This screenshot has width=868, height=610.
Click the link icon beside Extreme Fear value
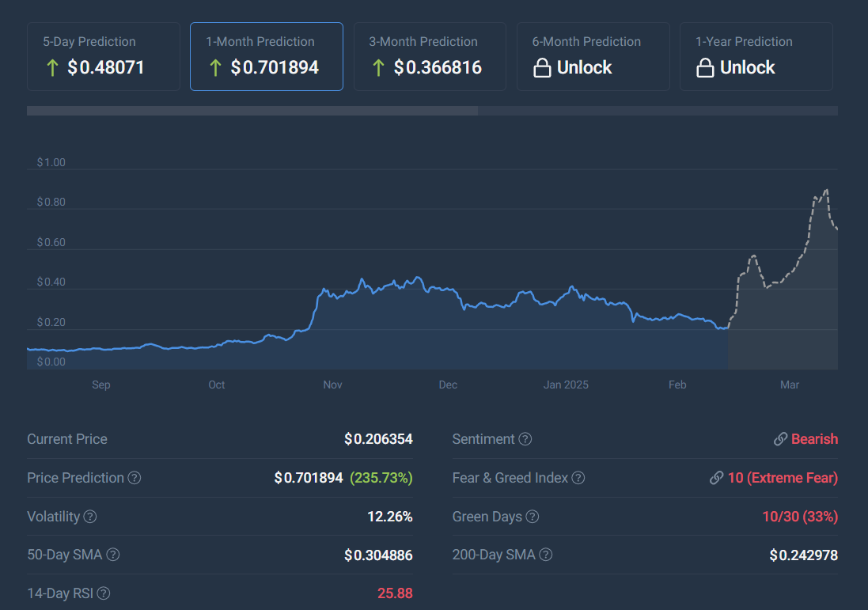[717, 478]
